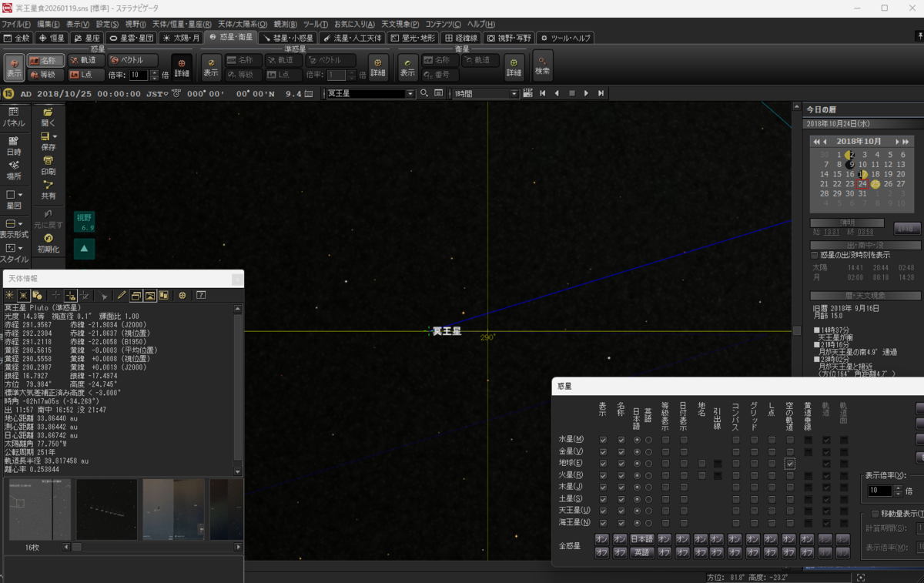Viewport: 924px width, 583px height.
Task: Click the 保存 save icon
Action: click(x=49, y=141)
